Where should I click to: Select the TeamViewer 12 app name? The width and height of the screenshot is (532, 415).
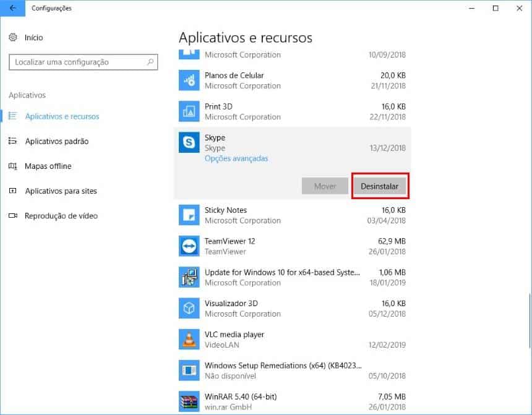tap(230, 241)
